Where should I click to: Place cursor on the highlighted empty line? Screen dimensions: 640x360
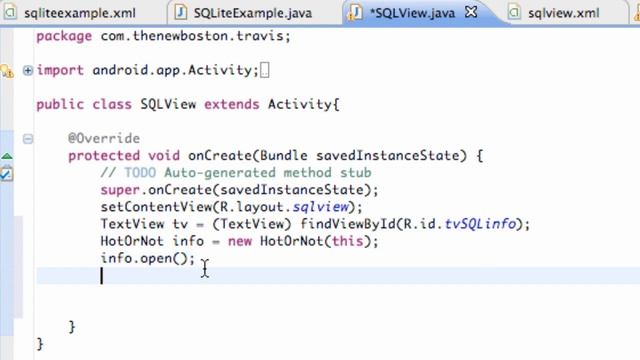point(338,276)
